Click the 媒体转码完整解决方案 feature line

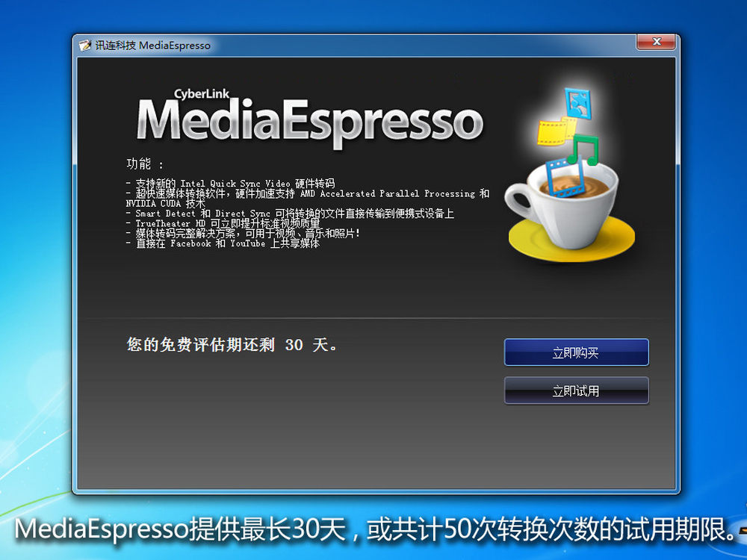click(x=244, y=233)
